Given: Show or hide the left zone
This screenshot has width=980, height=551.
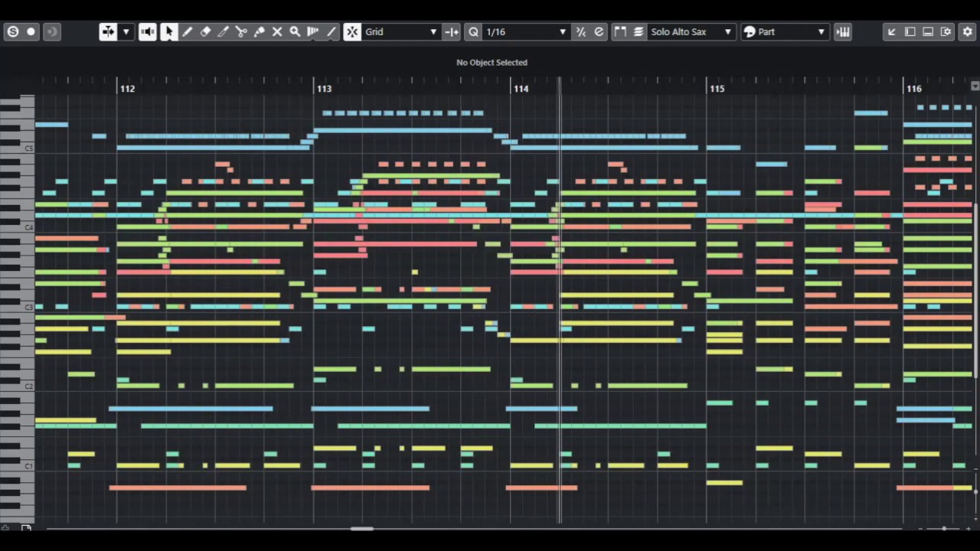Looking at the screenshot, I should click(910, 31).
